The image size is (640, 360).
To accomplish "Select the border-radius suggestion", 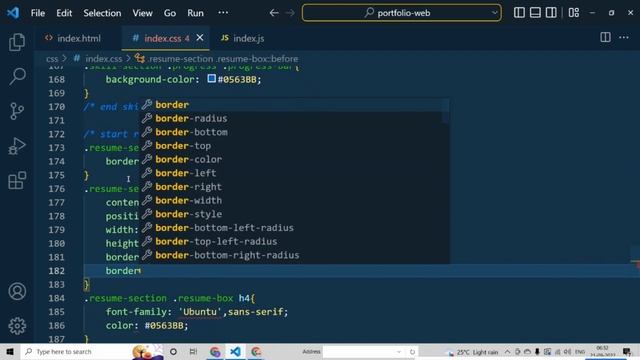I will coord(295,118).
